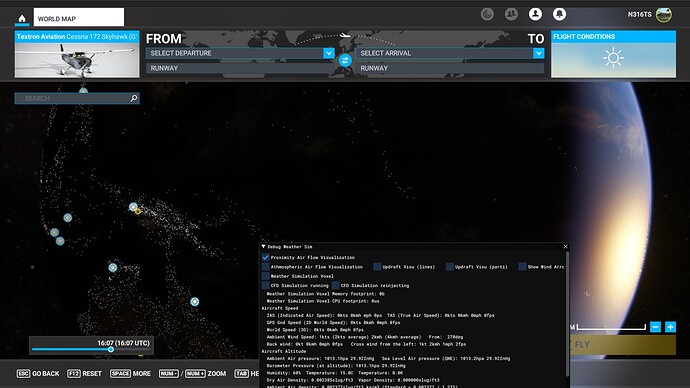The image size is (690, 388).
Task: Click the Weather Simulation Voxel Memory footprint line
Action: [x=326, y=293]
